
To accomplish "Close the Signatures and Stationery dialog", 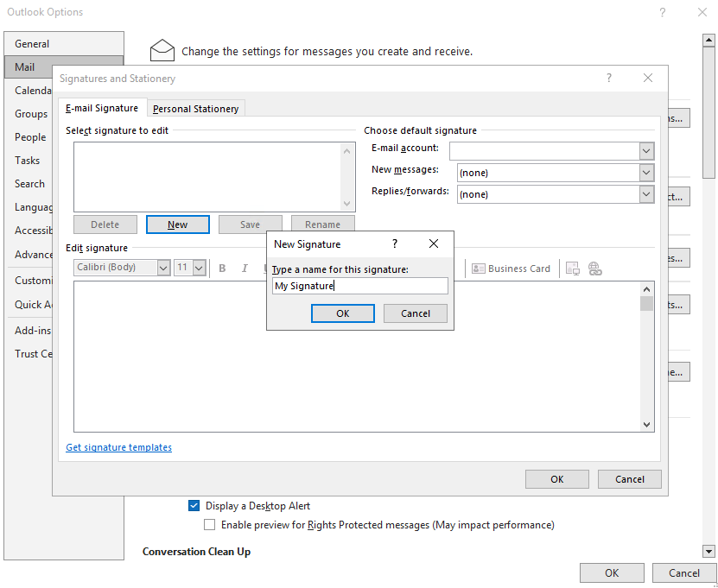I will tap(648, 79).
